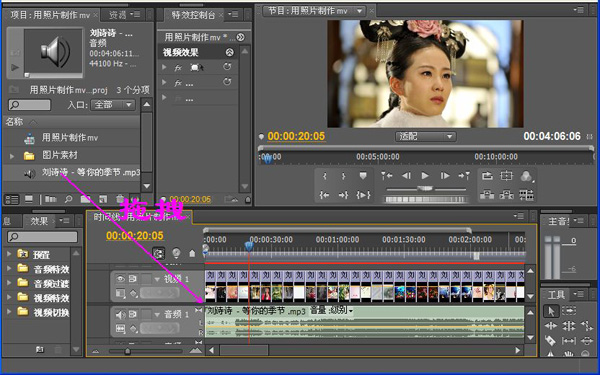Toggle Loop playback in program monitor
Viewport: 600px width, 375px height.
[x=487, y=176]
